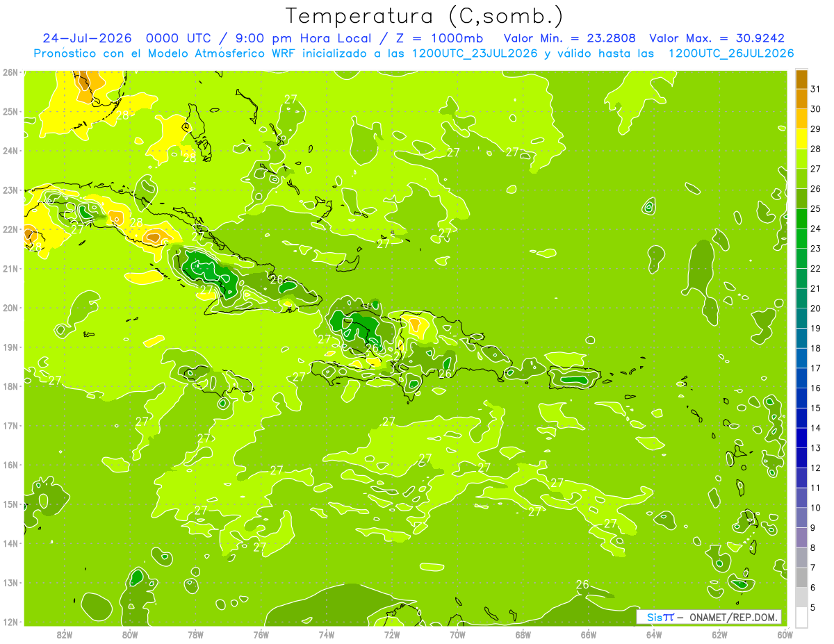The image size is (834, 644).
Task: Click the color scale label 18
Action: click(815, 348)
